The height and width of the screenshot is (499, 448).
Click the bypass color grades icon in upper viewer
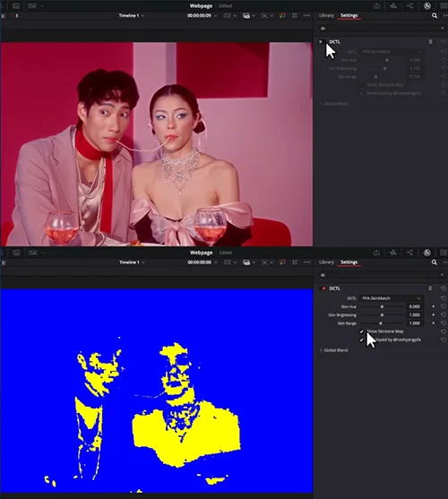282,15
